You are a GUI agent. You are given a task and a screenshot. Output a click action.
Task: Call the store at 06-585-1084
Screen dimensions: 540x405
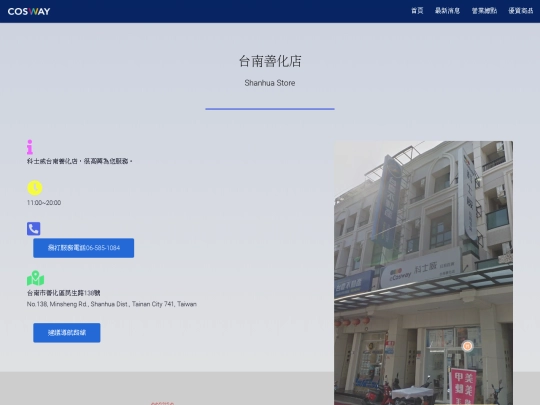click(84, 248)
